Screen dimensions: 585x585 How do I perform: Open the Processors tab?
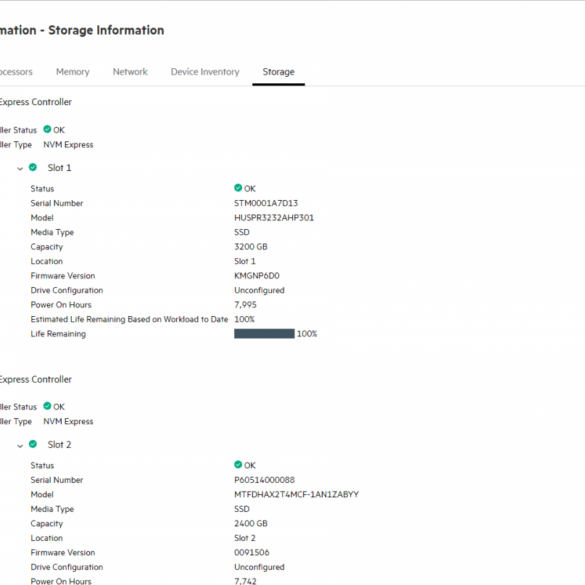[x=16, y=72]
